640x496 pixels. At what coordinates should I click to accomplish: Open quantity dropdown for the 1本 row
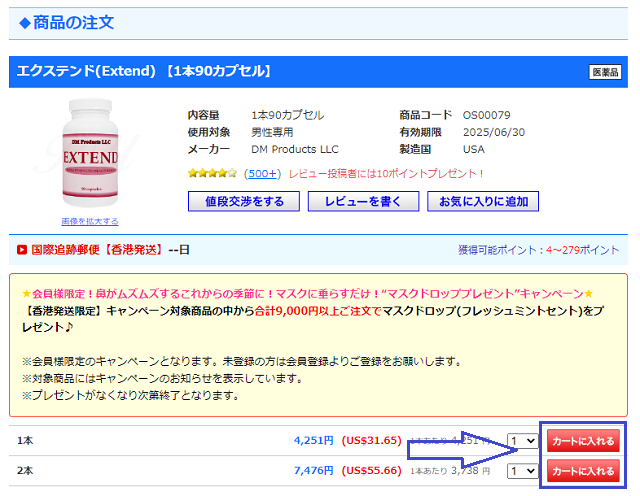pos(522,441)
